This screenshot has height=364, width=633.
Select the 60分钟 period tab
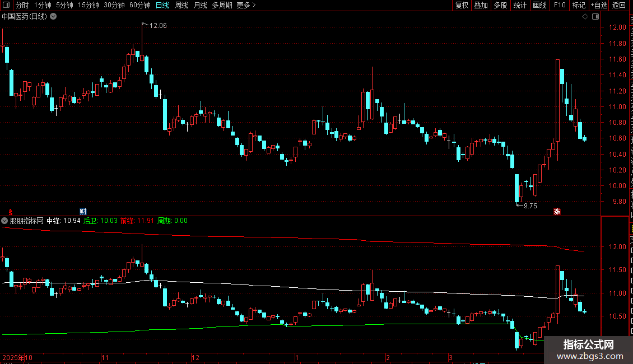coord(139,5)
